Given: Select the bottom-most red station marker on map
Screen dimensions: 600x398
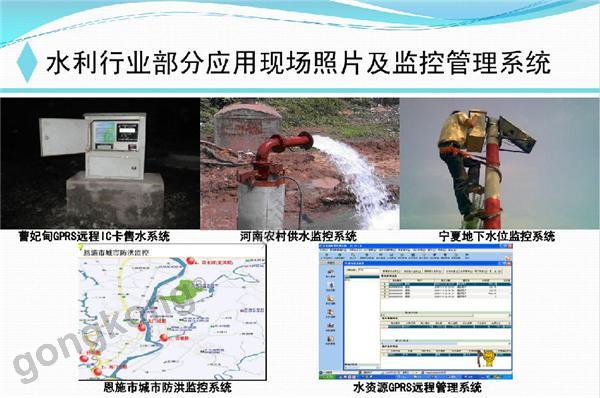Looking at the screenshot, I should pyautogui.click(x=98, y=372).
